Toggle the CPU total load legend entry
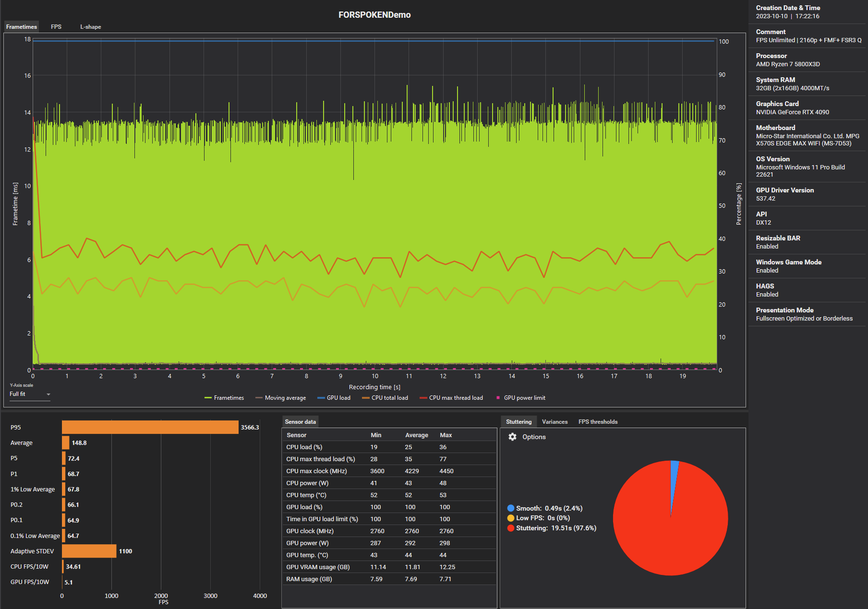The width and height of the screenshot is (868, 609). click(x=385, y=398)
